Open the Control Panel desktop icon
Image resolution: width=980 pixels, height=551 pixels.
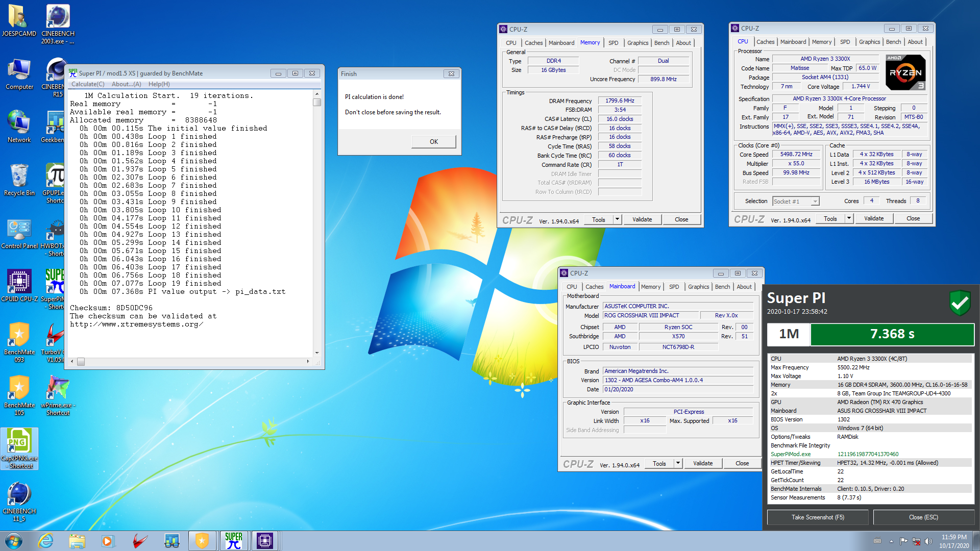(19, 233)
